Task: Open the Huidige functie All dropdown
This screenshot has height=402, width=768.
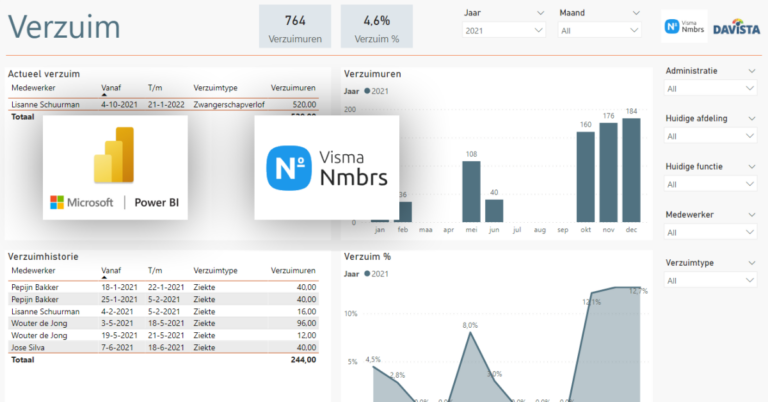Action: coord(710,184)
